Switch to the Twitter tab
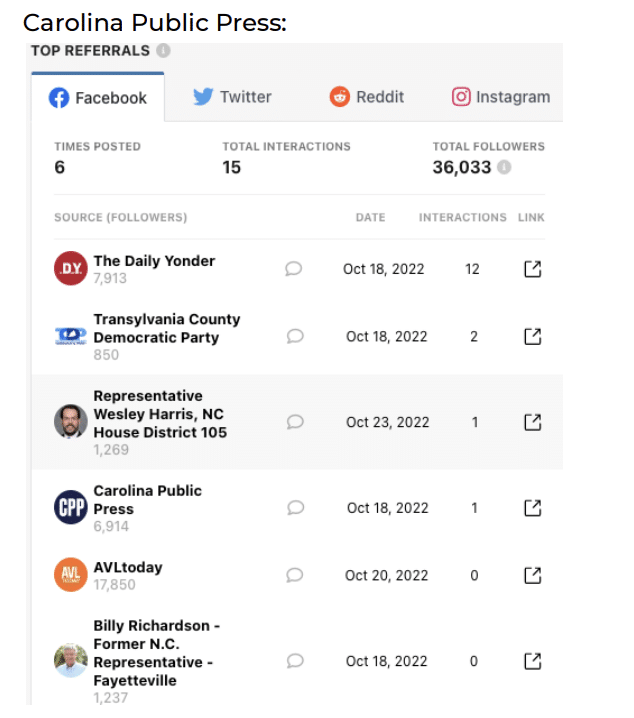This screenshot has height=718, width=634. (x=232, y=97)
